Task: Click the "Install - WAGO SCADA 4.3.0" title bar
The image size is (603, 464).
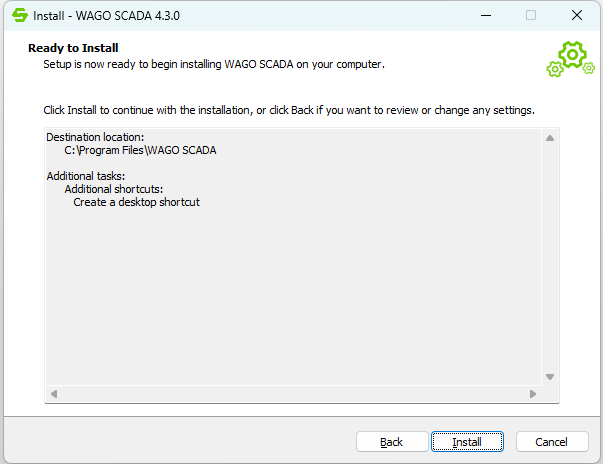Action: (x=250, y=16)
